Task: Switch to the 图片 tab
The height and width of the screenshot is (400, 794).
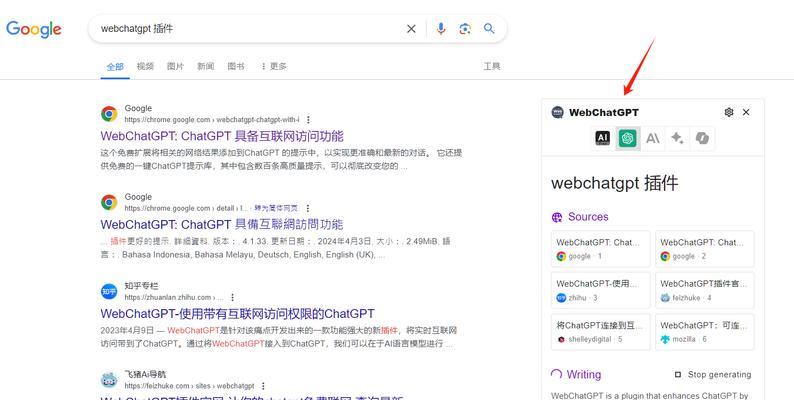Action: 175,66
